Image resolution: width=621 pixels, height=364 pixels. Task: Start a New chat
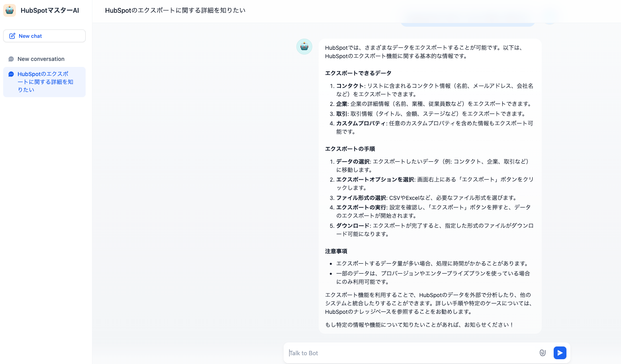tap(44, 36)
